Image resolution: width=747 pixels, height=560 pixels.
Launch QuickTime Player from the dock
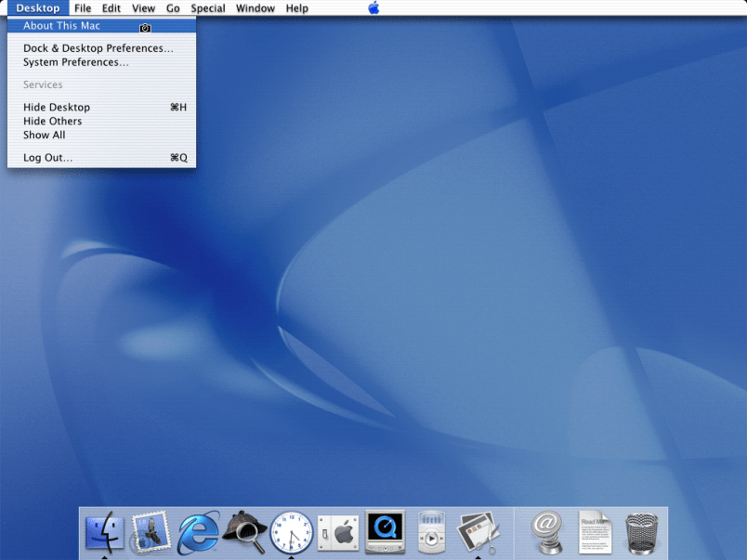pyautogui.click(x=385, y=533)
